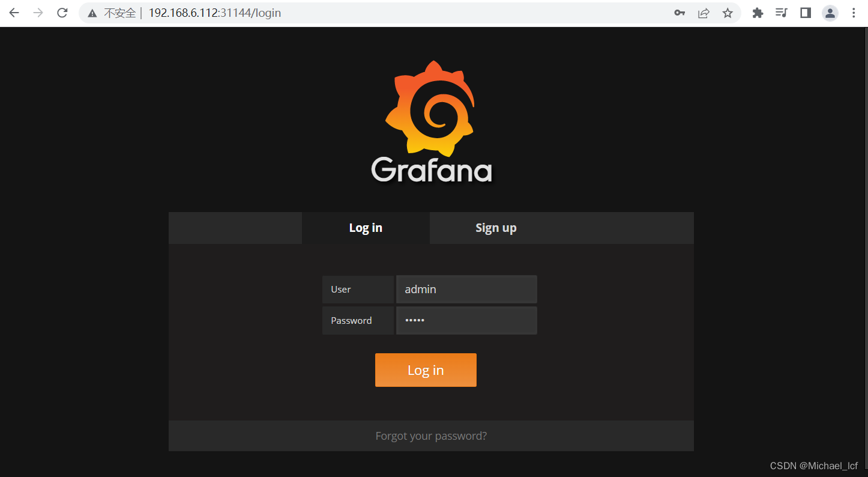Click the User field containing admin
This screenshot has width=868, height=477.
(466, 289)
